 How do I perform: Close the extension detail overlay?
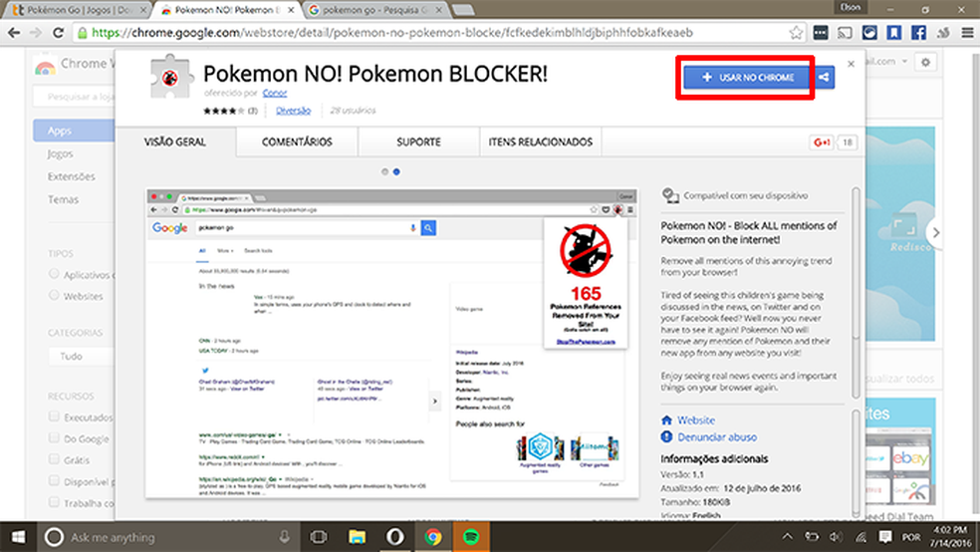pos(851,64)
